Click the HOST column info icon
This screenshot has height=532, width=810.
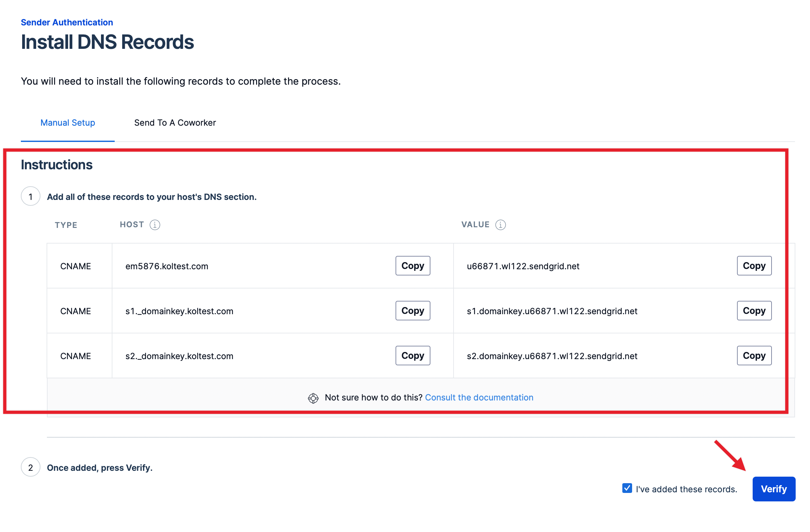point(155,225)
